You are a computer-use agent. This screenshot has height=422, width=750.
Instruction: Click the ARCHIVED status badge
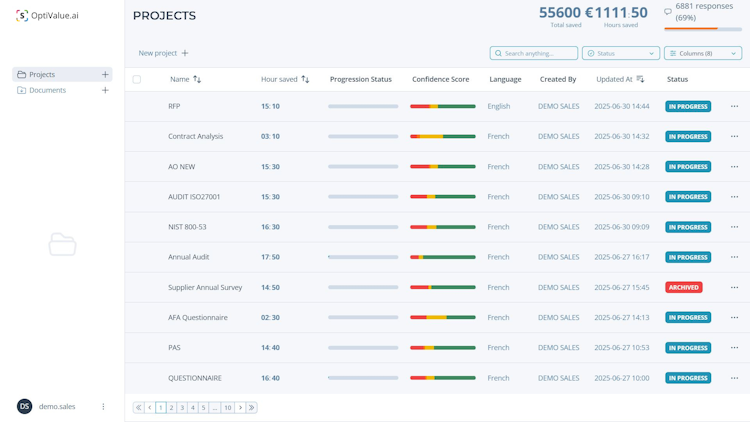point(684,287)
